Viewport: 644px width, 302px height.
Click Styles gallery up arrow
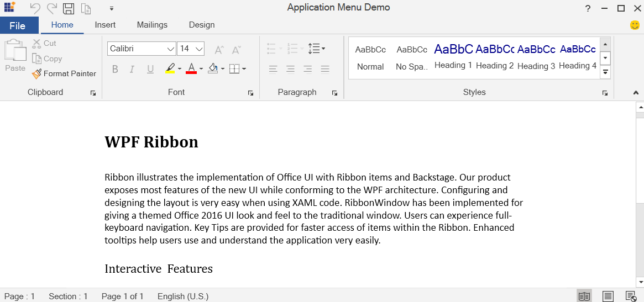click(x=605, y=44)
